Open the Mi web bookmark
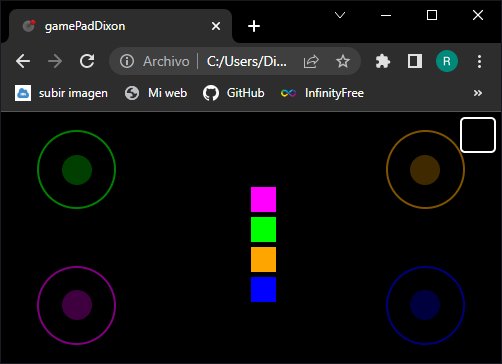The width and height of the screenshot is (502, 364). (156, 93)
